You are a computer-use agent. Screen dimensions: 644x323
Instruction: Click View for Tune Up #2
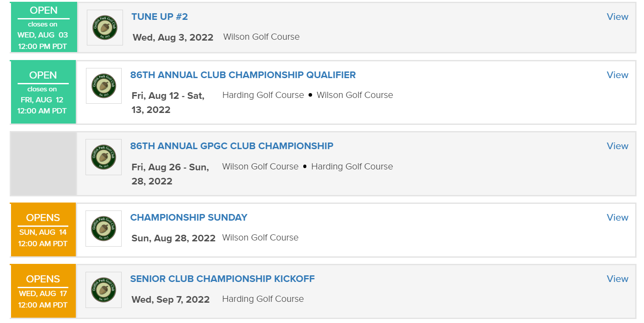coord(618,17)
